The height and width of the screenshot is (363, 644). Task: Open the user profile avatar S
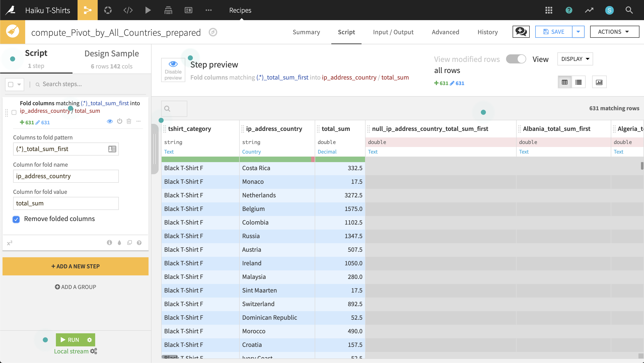tap(609, 10)
